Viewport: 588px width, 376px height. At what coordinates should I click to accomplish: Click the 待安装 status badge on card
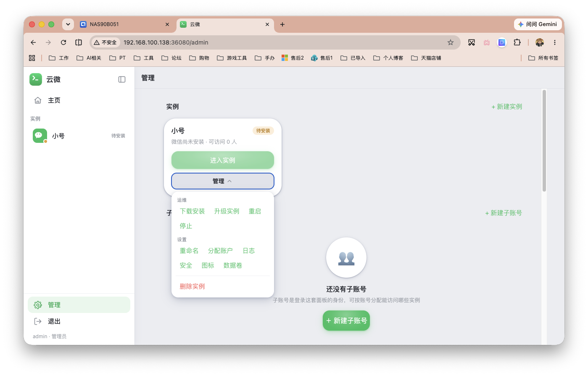tap(263, 131)
